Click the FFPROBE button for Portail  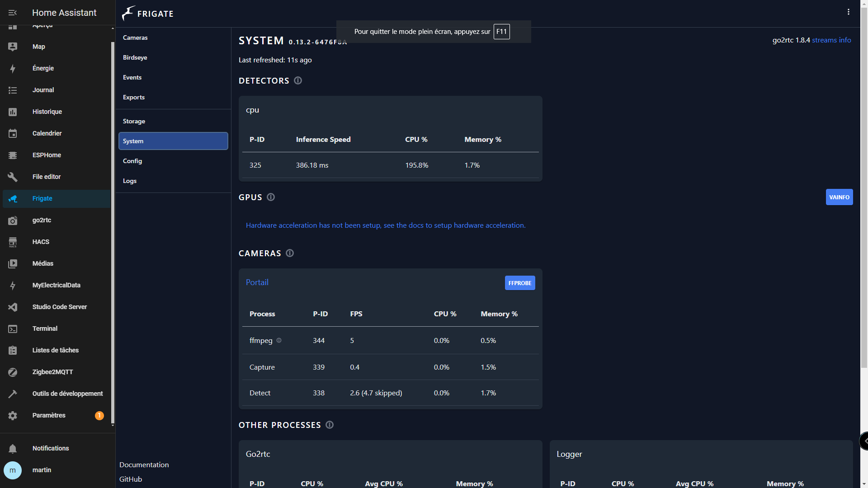[519, 283]
